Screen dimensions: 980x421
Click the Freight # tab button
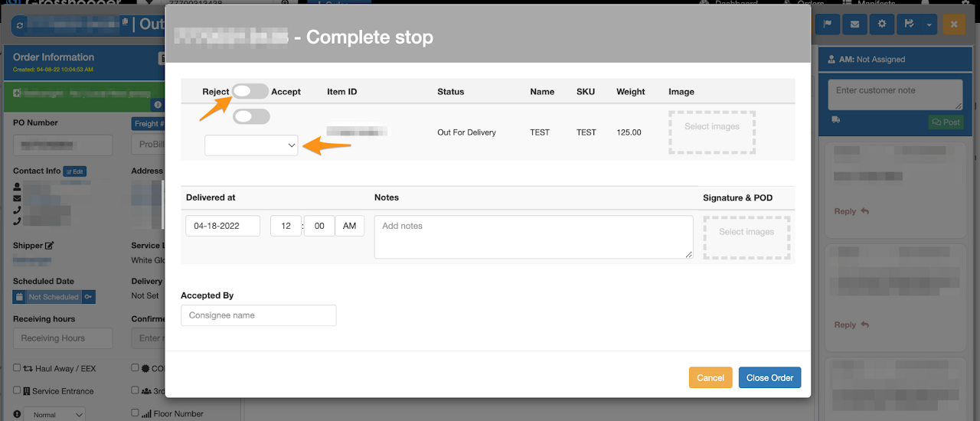[x=148, y=123]
